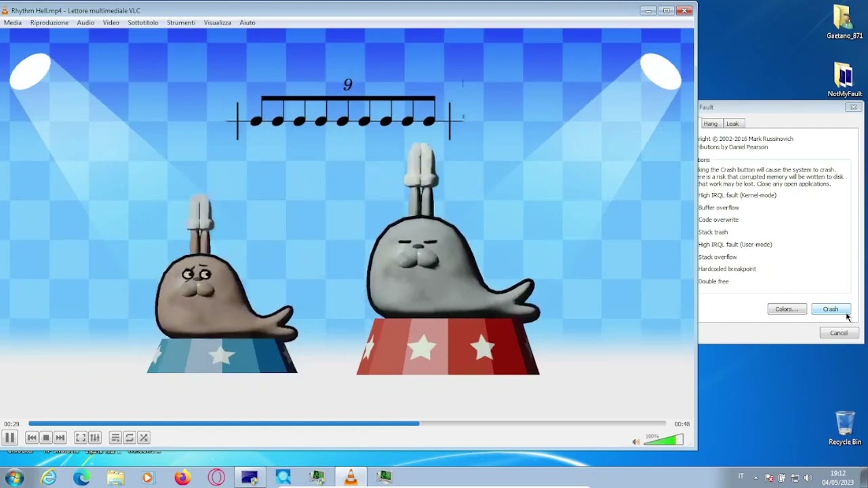Skip to next media in VLC
The width and height of the screenshot is (868, 488).
pyautogui.click(x=60, y=438)
